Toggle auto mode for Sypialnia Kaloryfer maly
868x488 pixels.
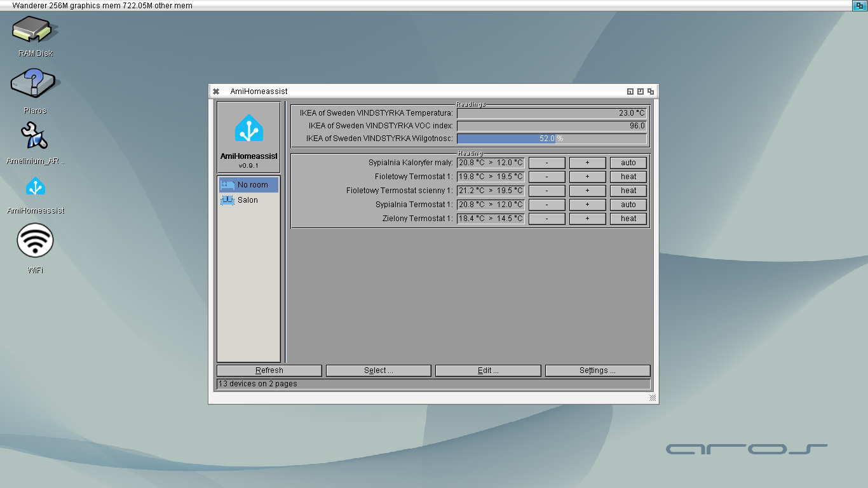click(x=628, y=163)
